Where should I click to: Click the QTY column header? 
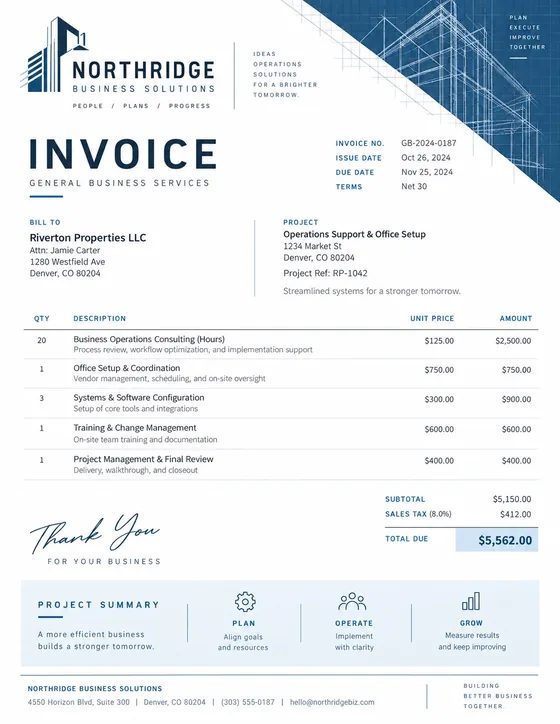pos(42,319)
